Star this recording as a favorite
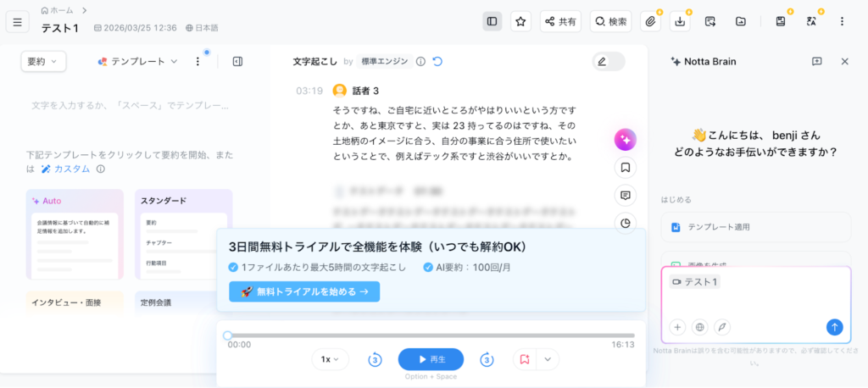The height and width of the screenshot is (388, 868). pos(520,21)
